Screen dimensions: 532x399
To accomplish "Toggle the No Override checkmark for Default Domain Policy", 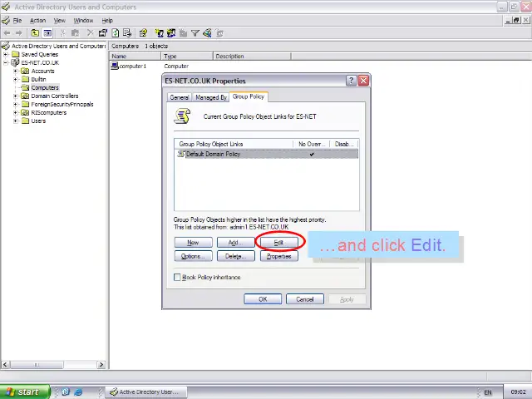I will pos(312,154).
